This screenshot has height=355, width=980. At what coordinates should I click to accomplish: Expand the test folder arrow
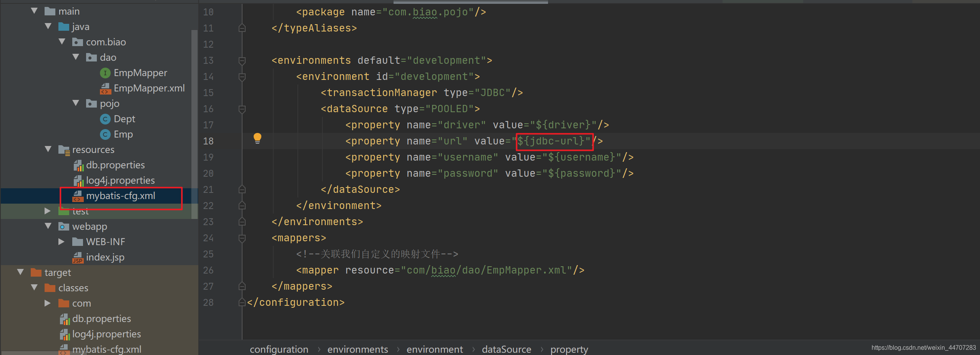(48, 211)
